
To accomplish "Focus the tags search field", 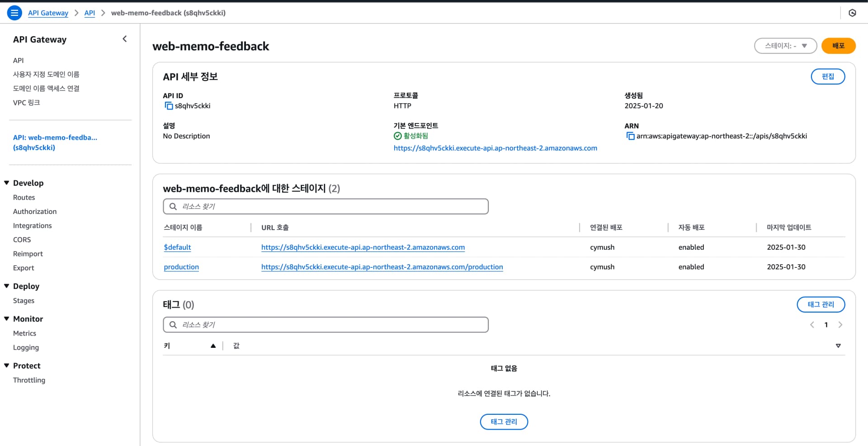I will 325,325.
